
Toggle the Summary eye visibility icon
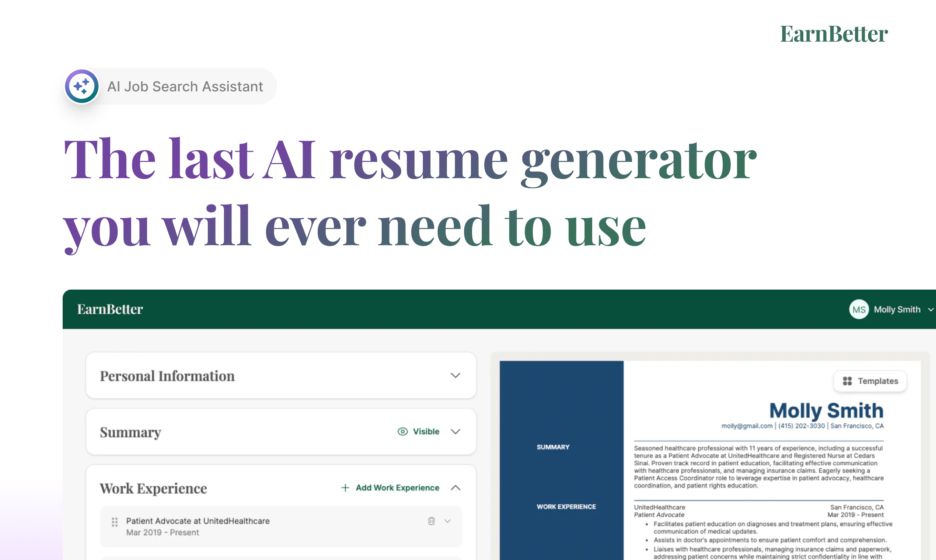[402, 432]
